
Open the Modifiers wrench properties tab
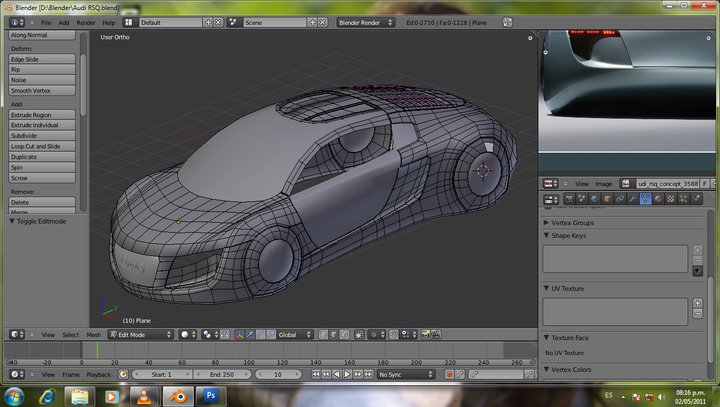(x=631, y=199)
